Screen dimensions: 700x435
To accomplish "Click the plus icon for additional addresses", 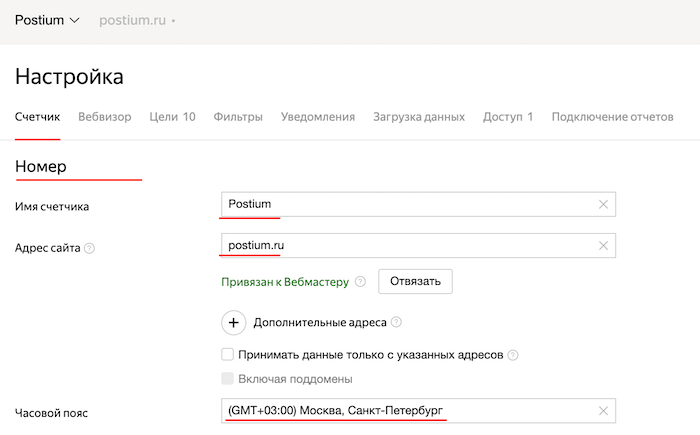I will [233, 323].
